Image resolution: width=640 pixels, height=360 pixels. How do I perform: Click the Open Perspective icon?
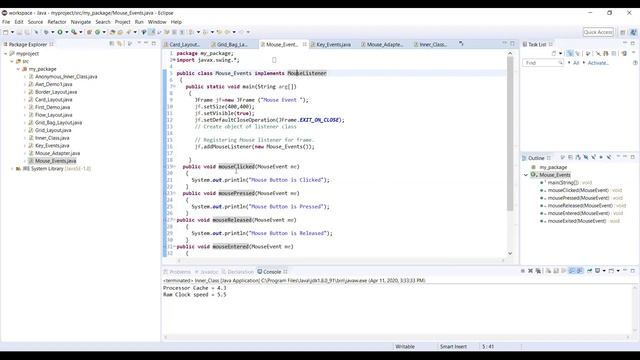coord(622,32)
